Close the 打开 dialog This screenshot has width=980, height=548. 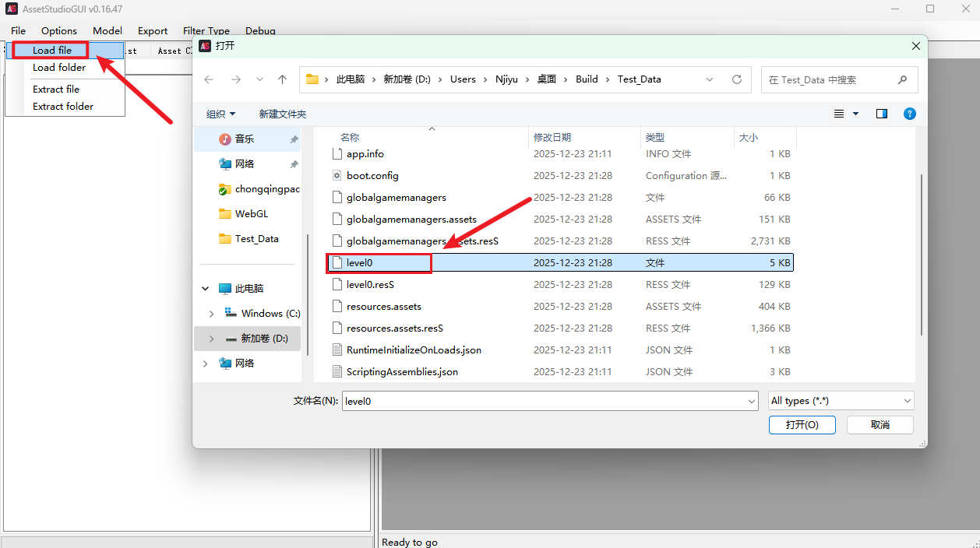[x=916, y=46]
